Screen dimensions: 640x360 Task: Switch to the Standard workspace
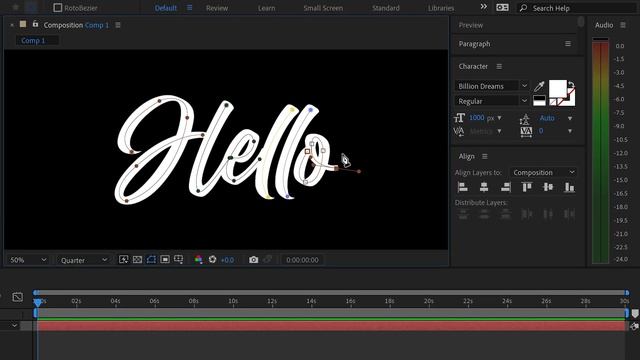[x=386, y=8]
